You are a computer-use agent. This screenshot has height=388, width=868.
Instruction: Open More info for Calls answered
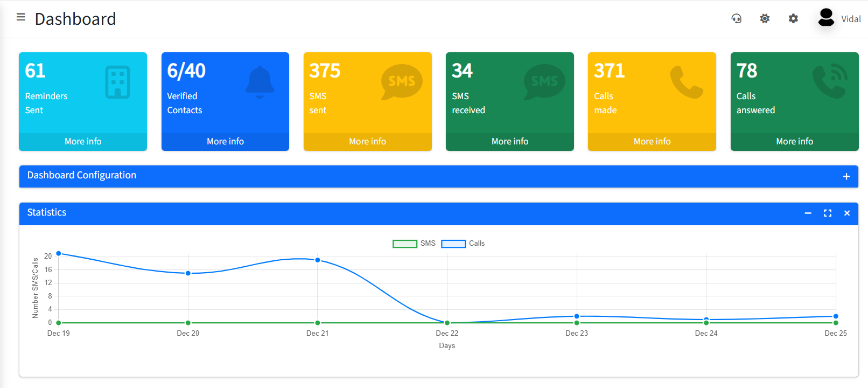[794, 142]
